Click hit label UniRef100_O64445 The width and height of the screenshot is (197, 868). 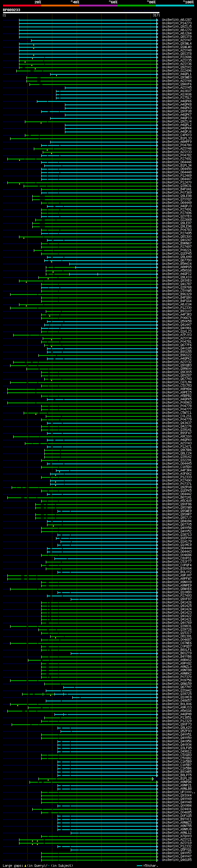pyautogui.click(x=176, y=464)
